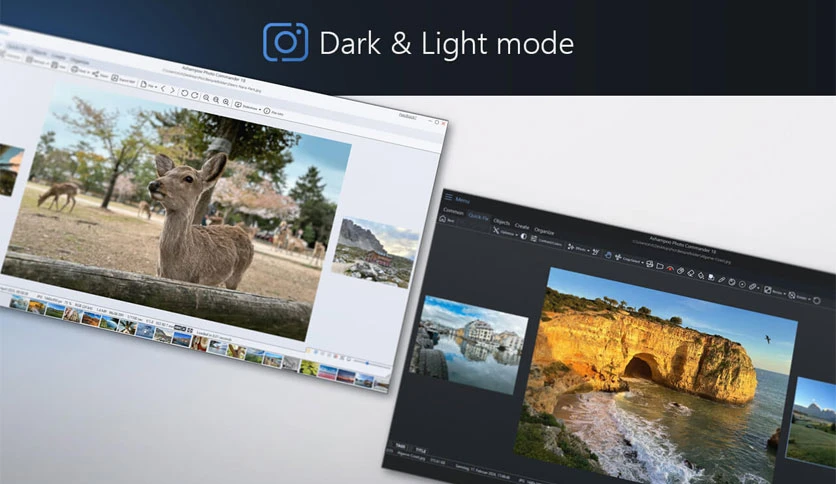Select the pencil draw tool in dark window
836x484 pixels.
tap(721, 280)
